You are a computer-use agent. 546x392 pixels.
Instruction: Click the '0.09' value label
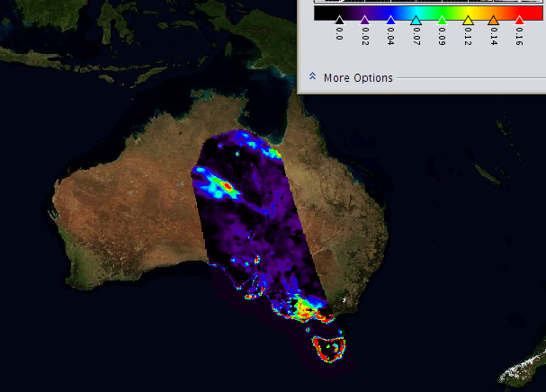(x=443, y=36)
